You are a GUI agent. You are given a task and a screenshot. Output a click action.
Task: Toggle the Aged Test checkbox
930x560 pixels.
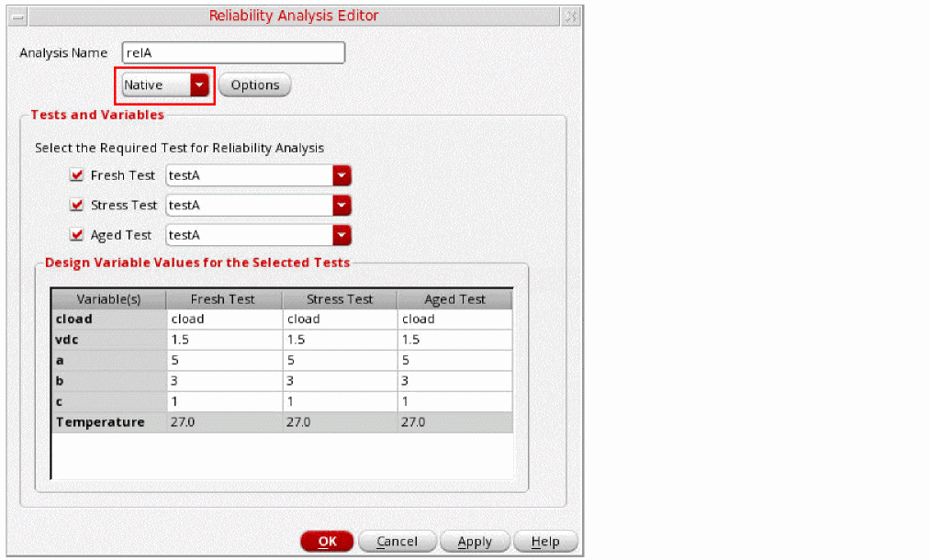point(76,234)
